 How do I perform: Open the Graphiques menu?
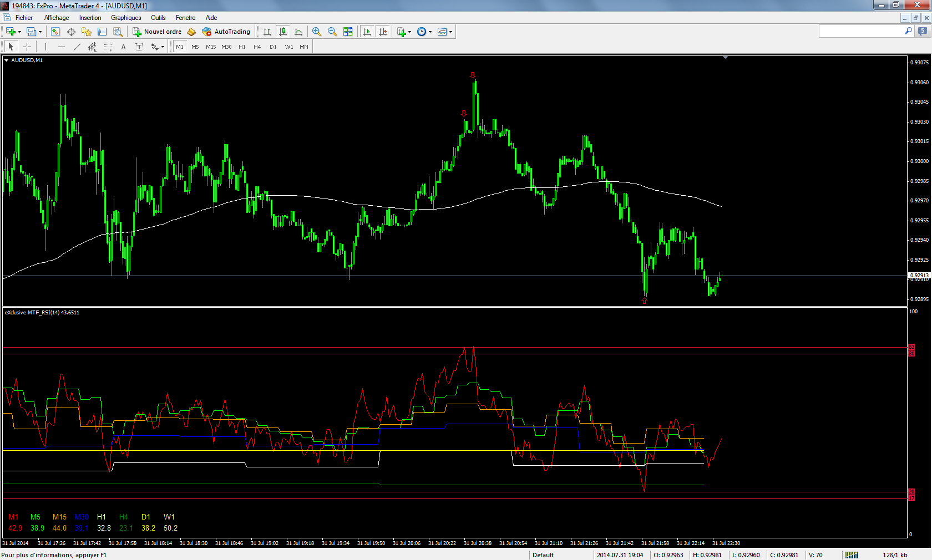pos(126,18)
